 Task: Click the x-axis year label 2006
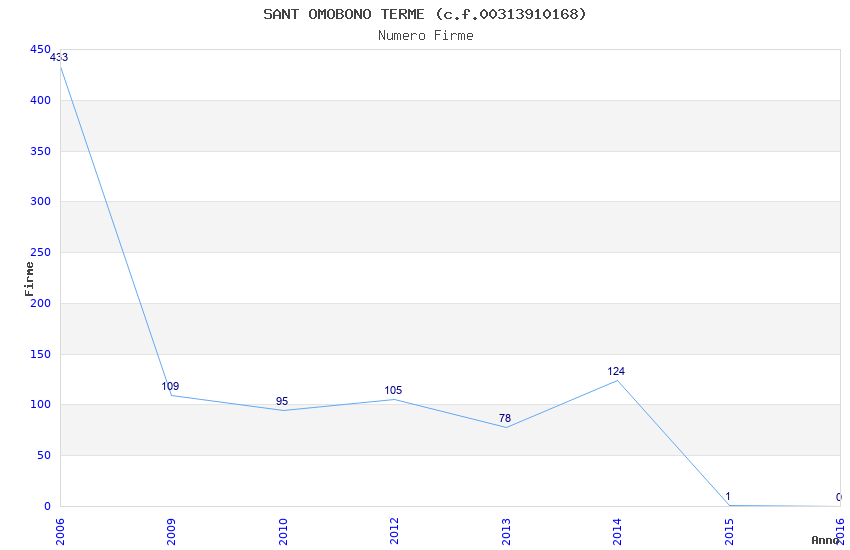pos(60,532)
